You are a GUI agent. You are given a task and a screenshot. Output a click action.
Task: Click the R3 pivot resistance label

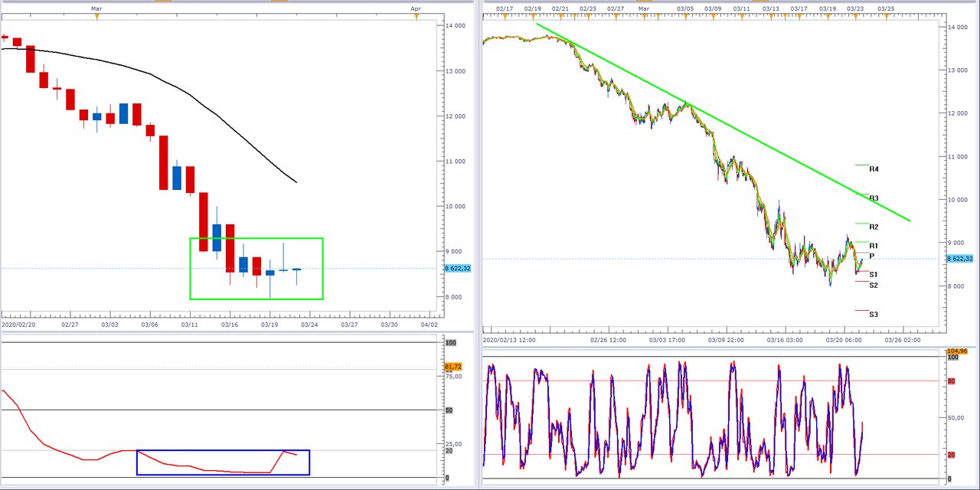(874, 198)
